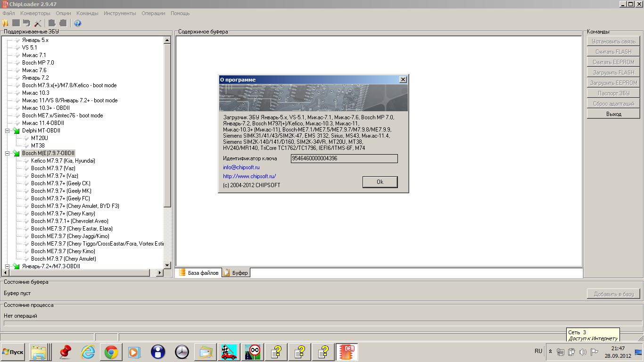Image resolution: width=644 pixels, height=362 pixels.
Task: Open Windows Explorer from the taskbar
Action: click(39, 352)
